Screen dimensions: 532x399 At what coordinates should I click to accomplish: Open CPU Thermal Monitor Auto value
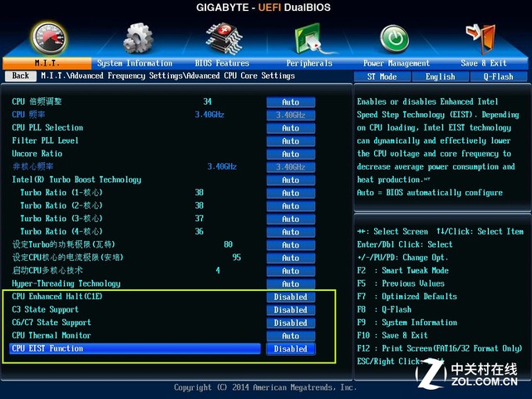(291, 336)
